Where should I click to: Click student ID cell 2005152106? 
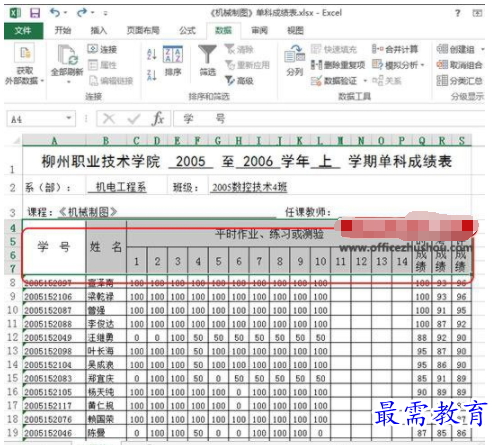(x=54, y=296)
